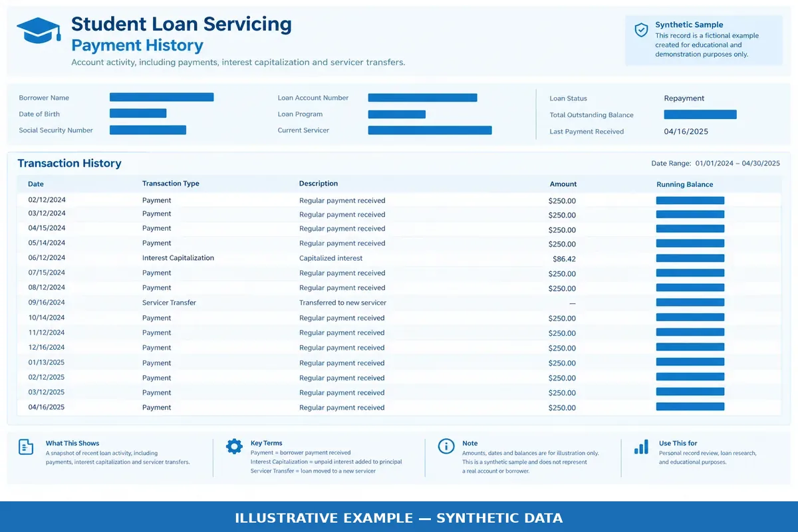The height and width of the screenshot is (532, 798).
Task: Select the Transaction Type column header
Action: coord(171,184)
